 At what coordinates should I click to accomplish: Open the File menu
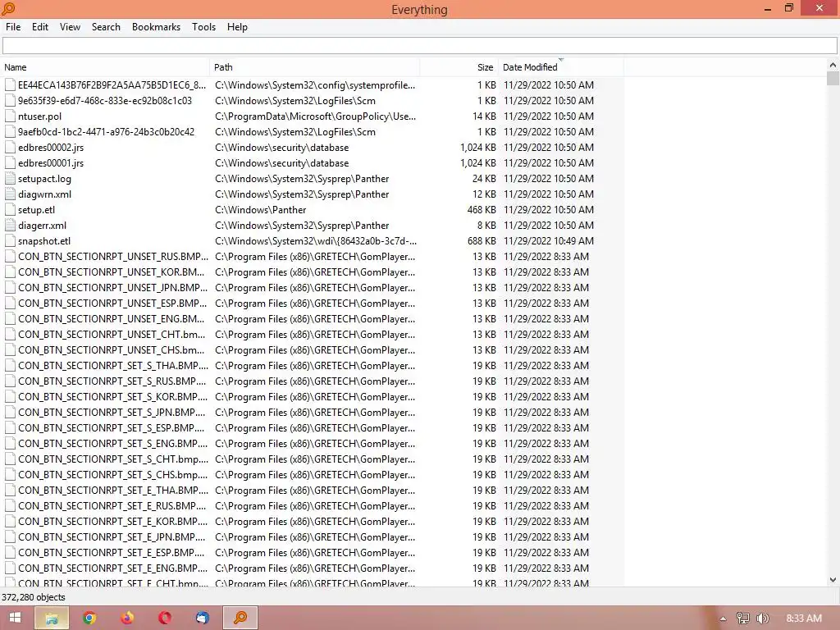tap(13, 27)
